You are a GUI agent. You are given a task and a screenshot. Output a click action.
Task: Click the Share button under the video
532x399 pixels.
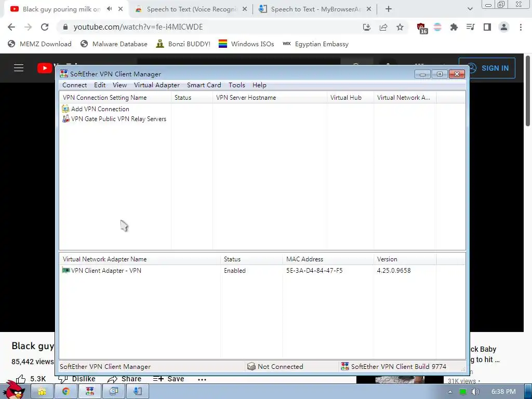[125, 379]
